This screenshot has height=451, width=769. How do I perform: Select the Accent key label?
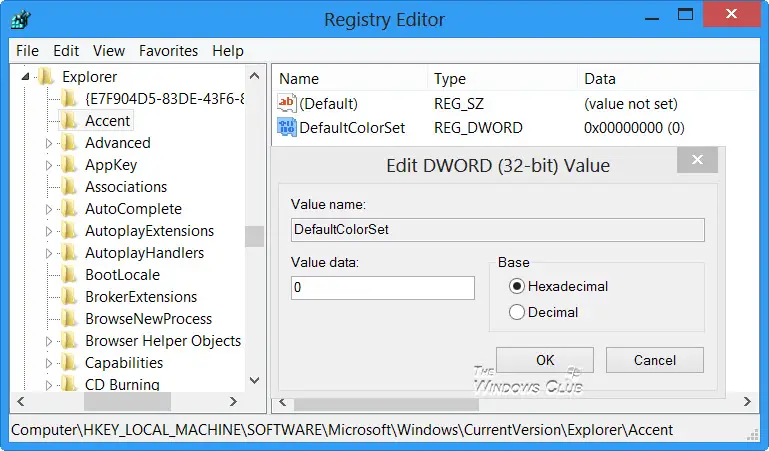(x=107, y=121)
